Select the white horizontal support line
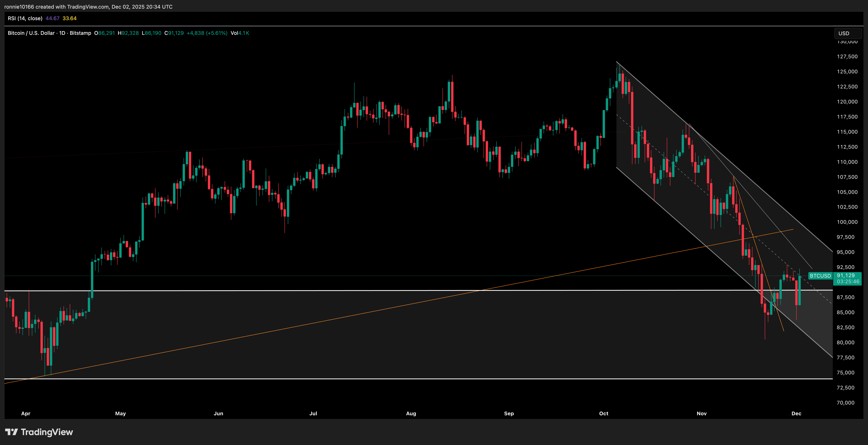 tap(337, 290)
